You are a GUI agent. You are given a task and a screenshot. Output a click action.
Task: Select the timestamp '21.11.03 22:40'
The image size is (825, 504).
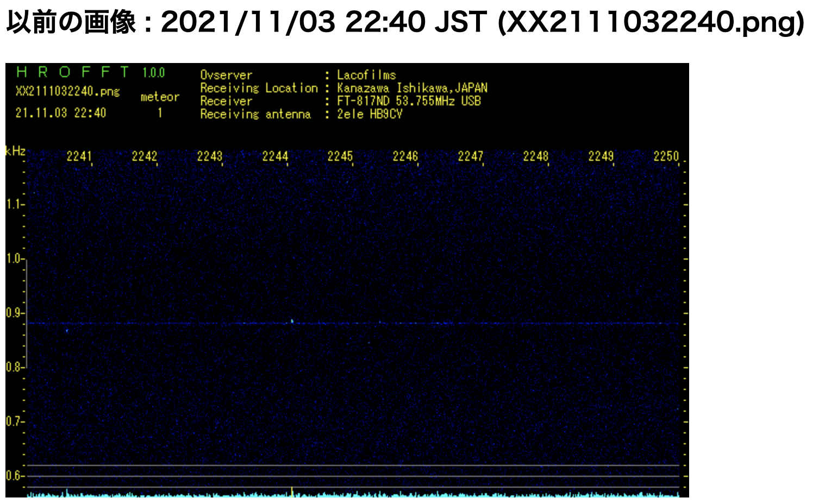click(61, 113)
